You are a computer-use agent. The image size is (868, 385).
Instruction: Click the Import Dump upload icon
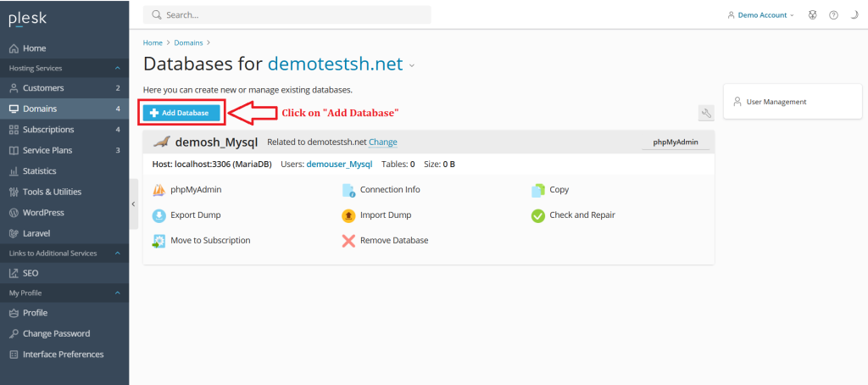click(348, 215)
